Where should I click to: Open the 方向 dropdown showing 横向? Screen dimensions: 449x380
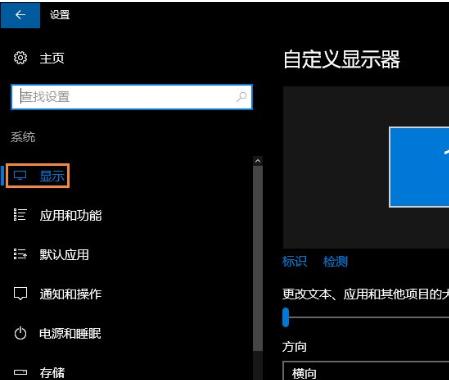click(x=366, y=371)
